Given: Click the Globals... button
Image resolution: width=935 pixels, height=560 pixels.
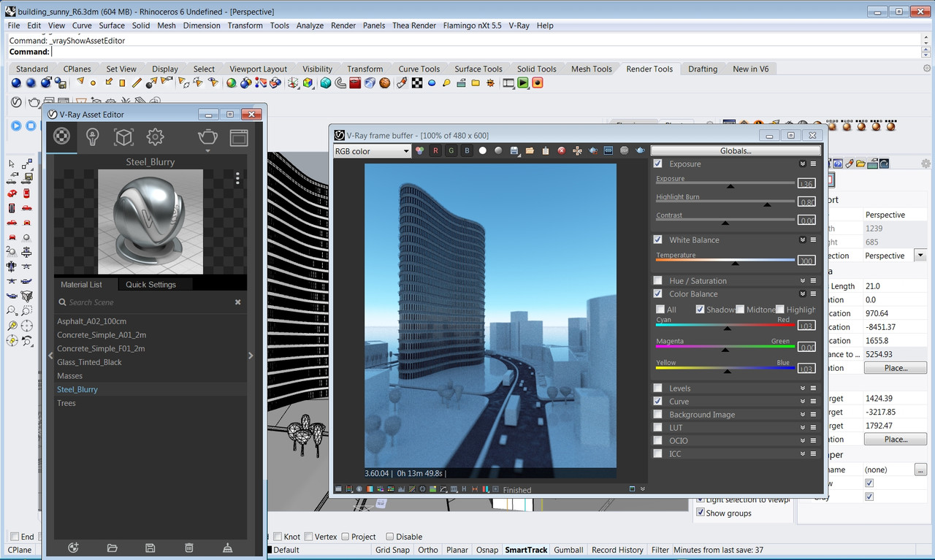Looking at the screenshot, I should (736, 151).
